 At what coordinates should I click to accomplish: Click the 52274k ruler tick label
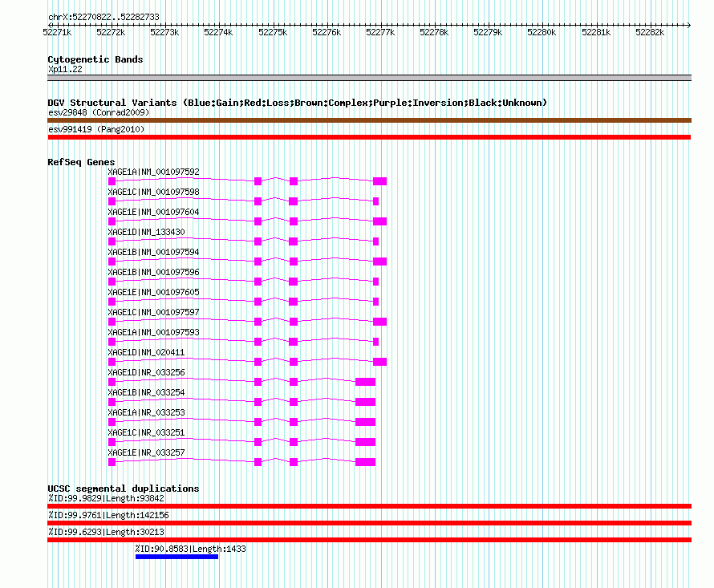(218, 32)
